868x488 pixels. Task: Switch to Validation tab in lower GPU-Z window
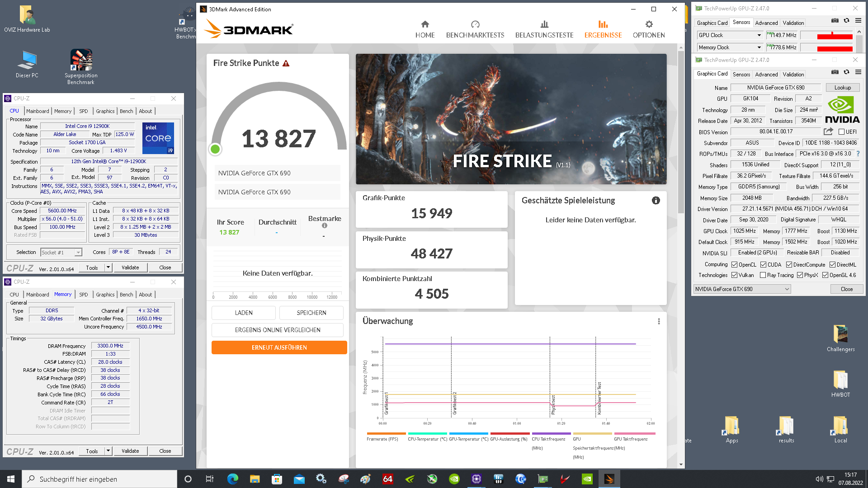tap(793, 75)
